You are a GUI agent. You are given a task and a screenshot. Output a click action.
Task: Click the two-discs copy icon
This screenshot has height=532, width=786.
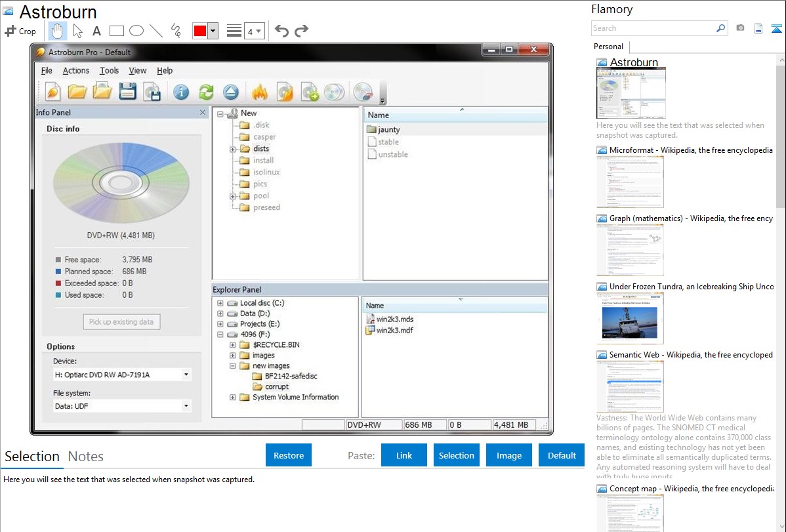point(335,92)
